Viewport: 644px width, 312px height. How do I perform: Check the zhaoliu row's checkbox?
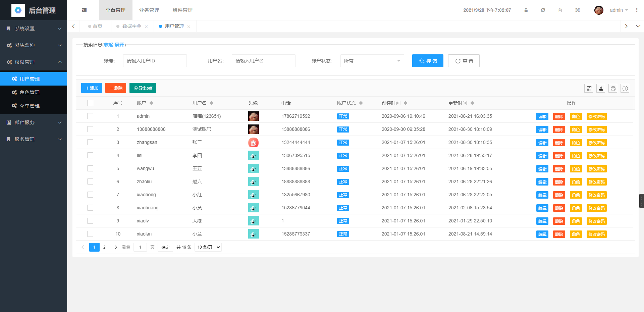click(90, 181)
